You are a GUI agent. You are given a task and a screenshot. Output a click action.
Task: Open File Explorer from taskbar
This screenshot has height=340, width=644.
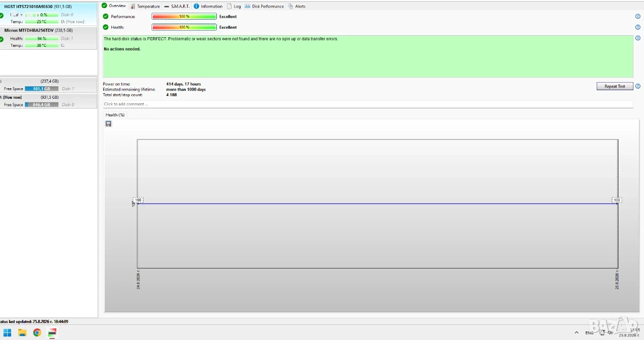22,332
